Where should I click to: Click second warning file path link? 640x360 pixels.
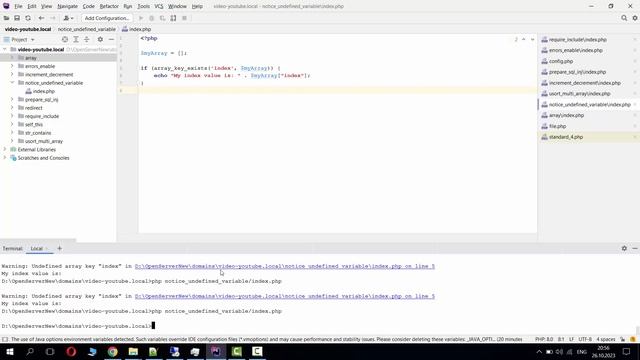tap(284, 296)
